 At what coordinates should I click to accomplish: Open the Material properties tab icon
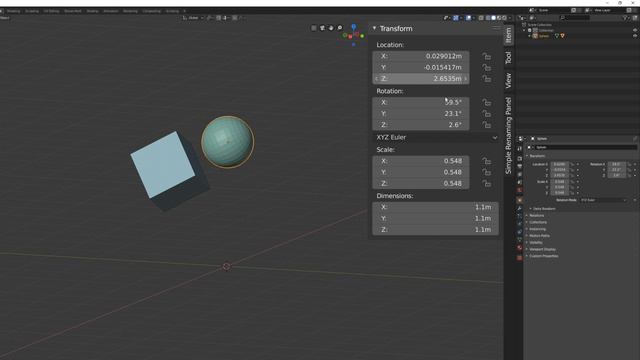(x=520, y=248)
